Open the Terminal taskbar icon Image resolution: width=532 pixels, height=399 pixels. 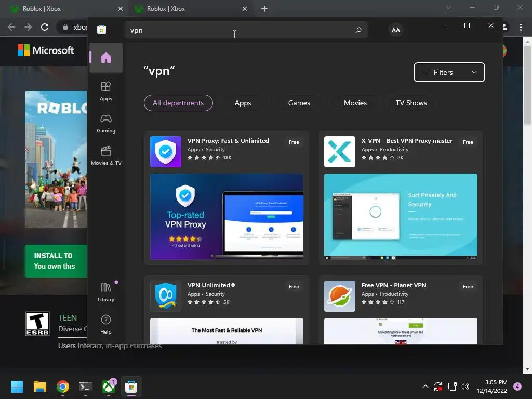tap(86, 387)
